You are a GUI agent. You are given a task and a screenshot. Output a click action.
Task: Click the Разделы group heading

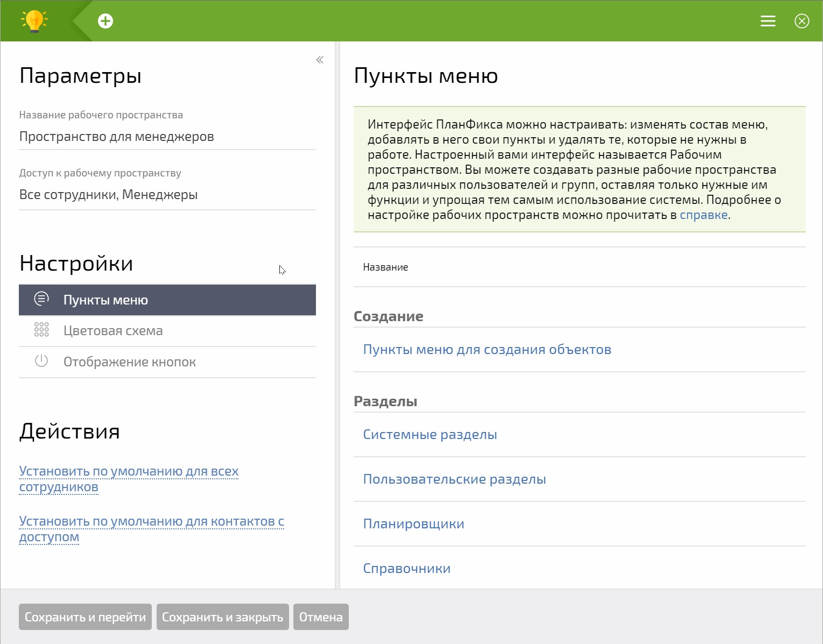point(385,401)
